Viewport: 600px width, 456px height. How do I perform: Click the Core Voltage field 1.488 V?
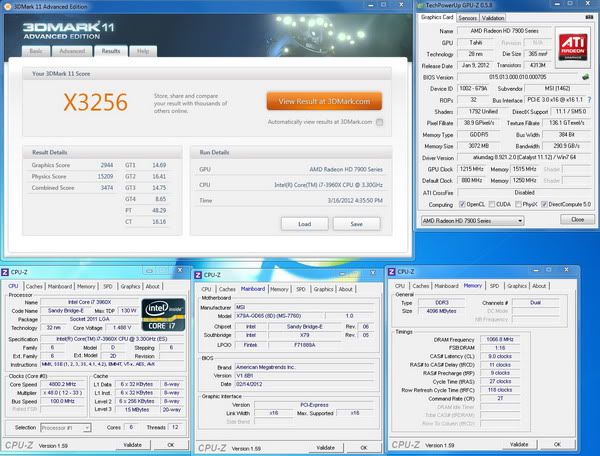click(122, 328)
